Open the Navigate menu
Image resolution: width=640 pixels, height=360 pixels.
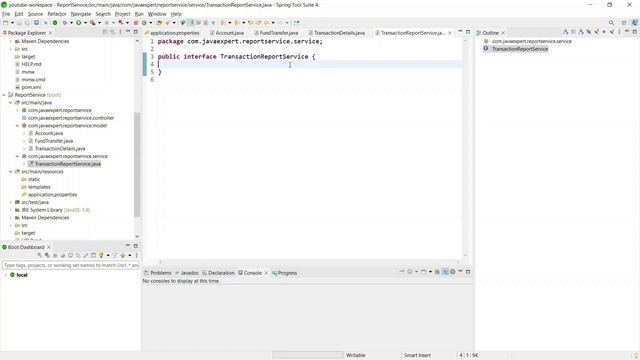81,14
